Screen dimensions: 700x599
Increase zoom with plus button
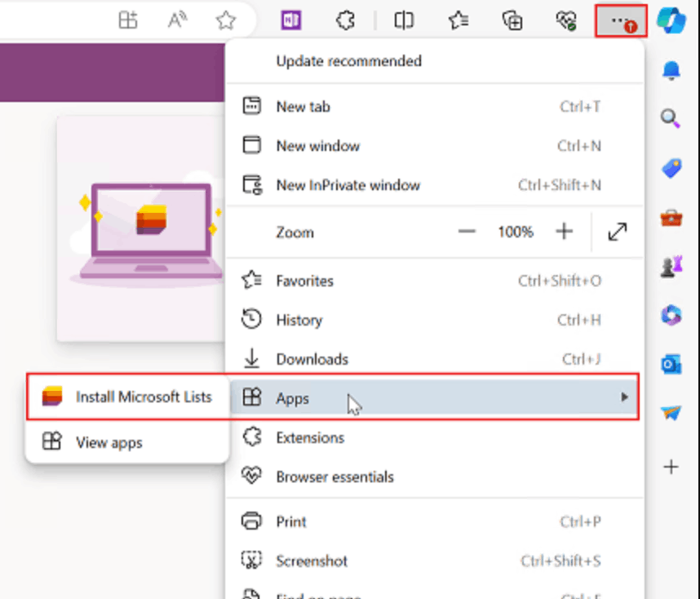(x=565, y=232)
